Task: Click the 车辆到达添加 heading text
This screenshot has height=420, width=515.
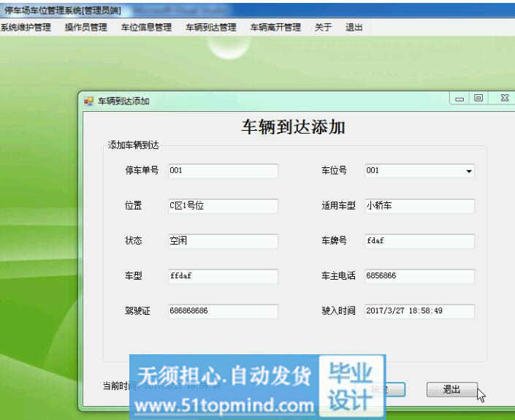Action: 293,127
